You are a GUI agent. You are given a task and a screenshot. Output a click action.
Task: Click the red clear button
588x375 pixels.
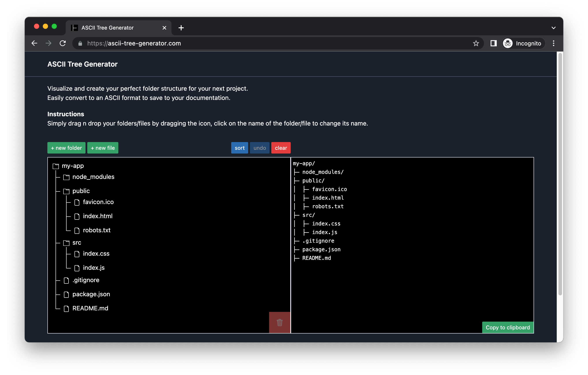coord(281,148)
